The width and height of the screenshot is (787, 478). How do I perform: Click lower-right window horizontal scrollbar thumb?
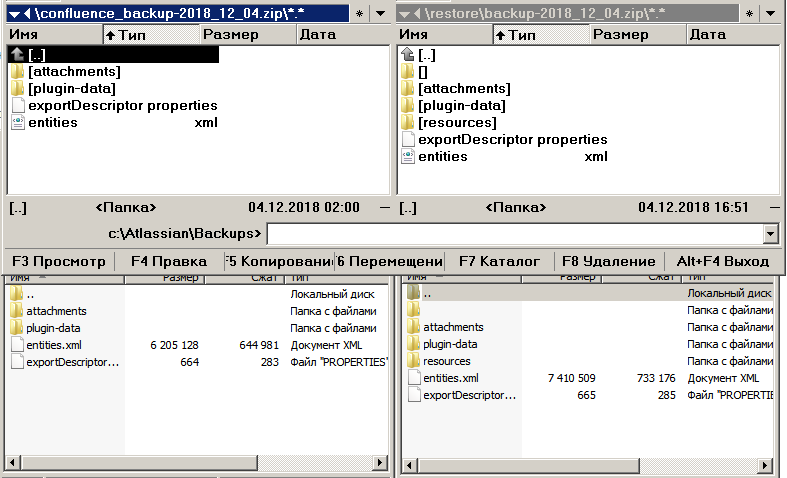click(x=529, y=465)
